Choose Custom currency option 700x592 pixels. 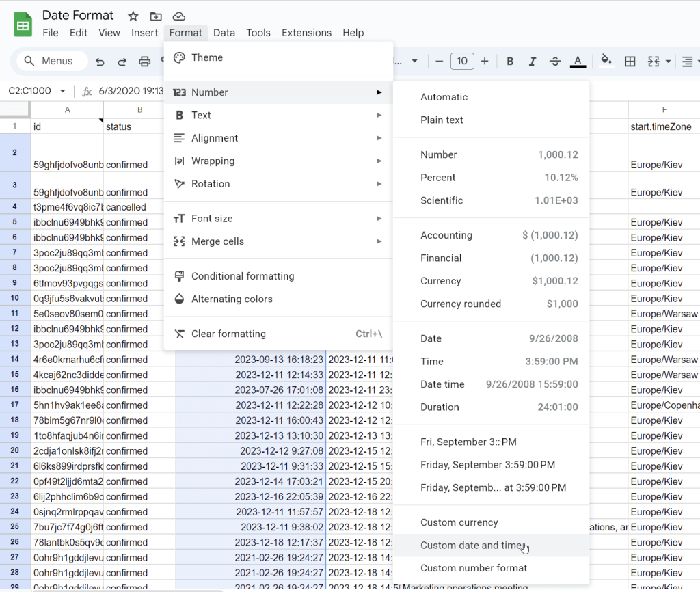(x=491, y=522)
